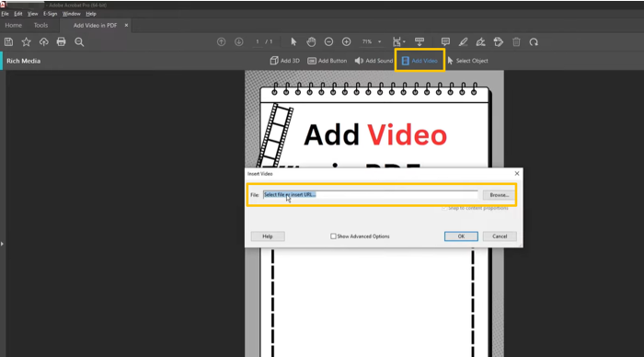
Task: Click the Rich Media panel title
Action: [23, 61]
